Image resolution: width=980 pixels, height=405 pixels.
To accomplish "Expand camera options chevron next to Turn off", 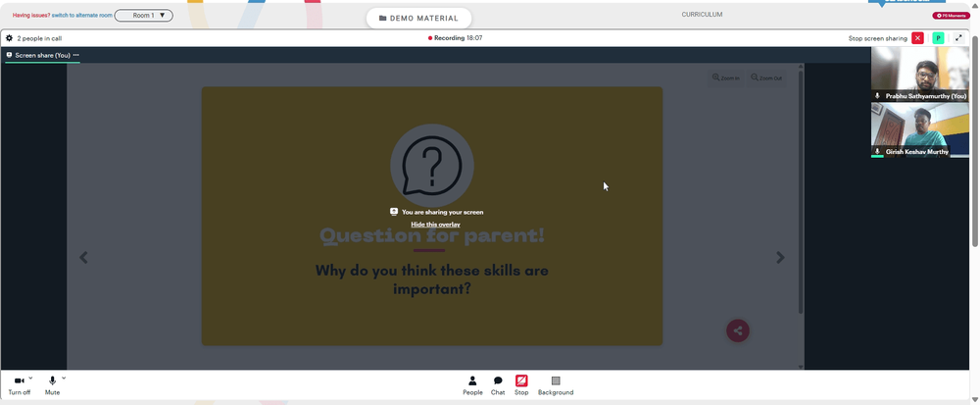I will [30, 379].
